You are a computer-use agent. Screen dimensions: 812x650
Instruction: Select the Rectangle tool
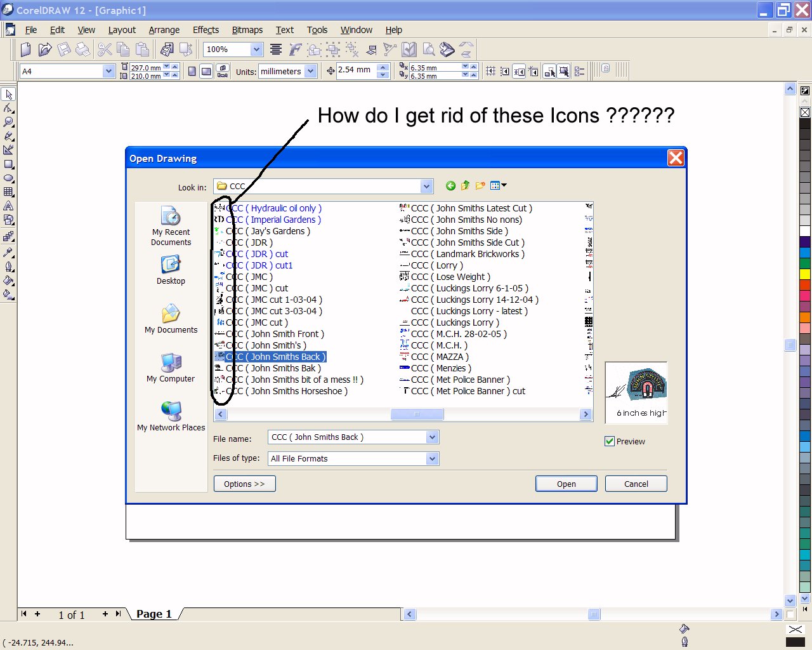(x=8, y=164)
